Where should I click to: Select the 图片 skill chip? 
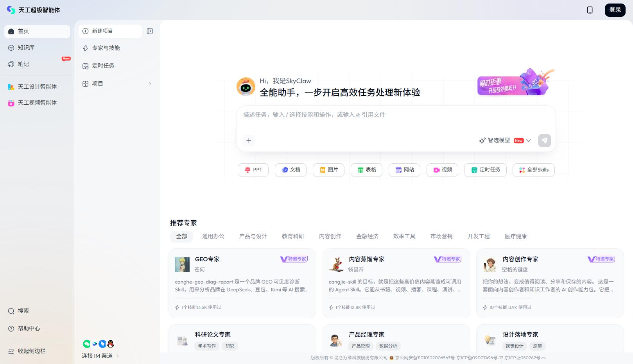point(328,170)
